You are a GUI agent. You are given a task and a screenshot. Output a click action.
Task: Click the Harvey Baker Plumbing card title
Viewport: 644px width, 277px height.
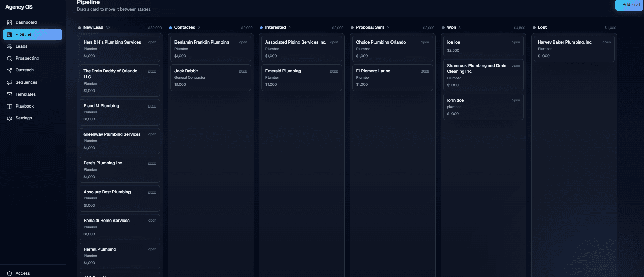[565, 42]
